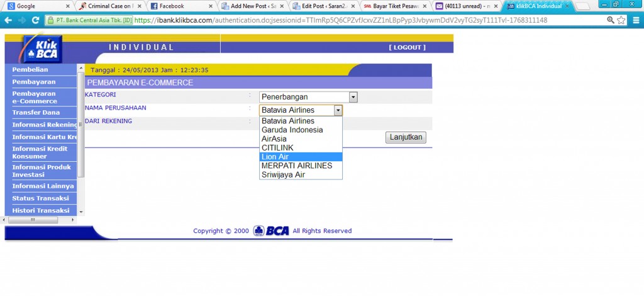Click the KlikBCA logo
Screen dimensions: 644x296
pyautogui.click(x=43, y=49)
